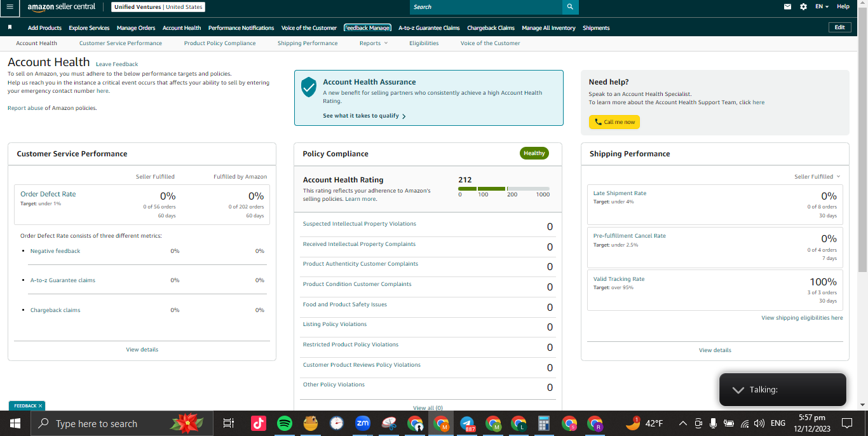Open Manage All Inventory menu item
The height and width of the screenshot is (436, 868).
[548, 28]
